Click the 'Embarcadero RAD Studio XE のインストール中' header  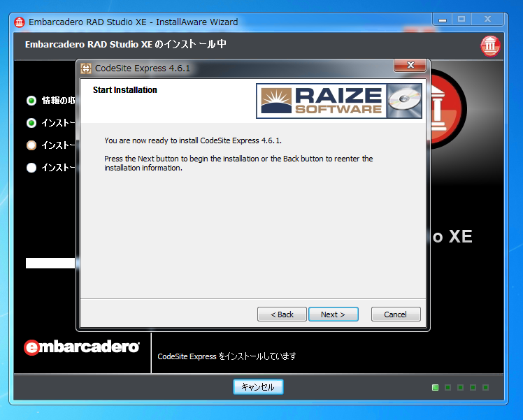[126, 44]
